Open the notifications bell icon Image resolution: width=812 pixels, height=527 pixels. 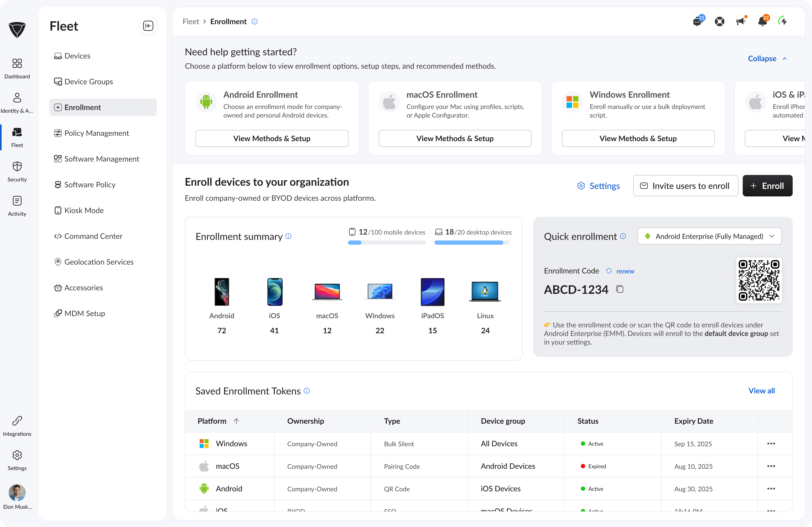pyautogui.click(x=763, y=21)
